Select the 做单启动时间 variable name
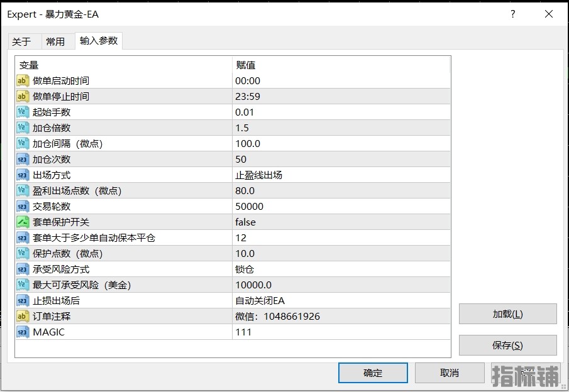The image size is (569, 392). tap(61, 81)
